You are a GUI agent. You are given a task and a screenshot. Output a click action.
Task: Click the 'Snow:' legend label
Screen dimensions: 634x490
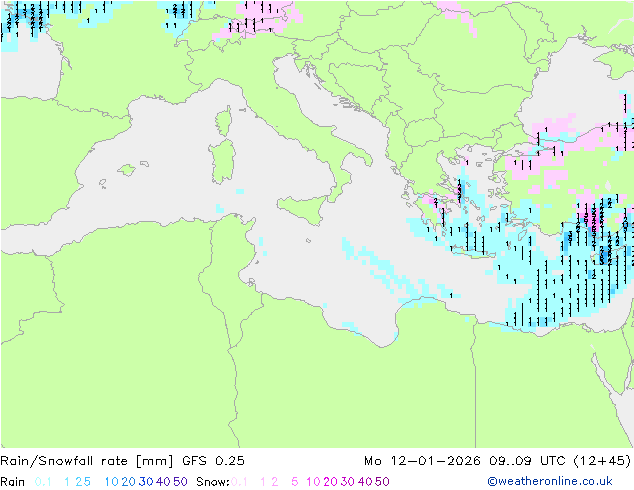click(213, 482)
